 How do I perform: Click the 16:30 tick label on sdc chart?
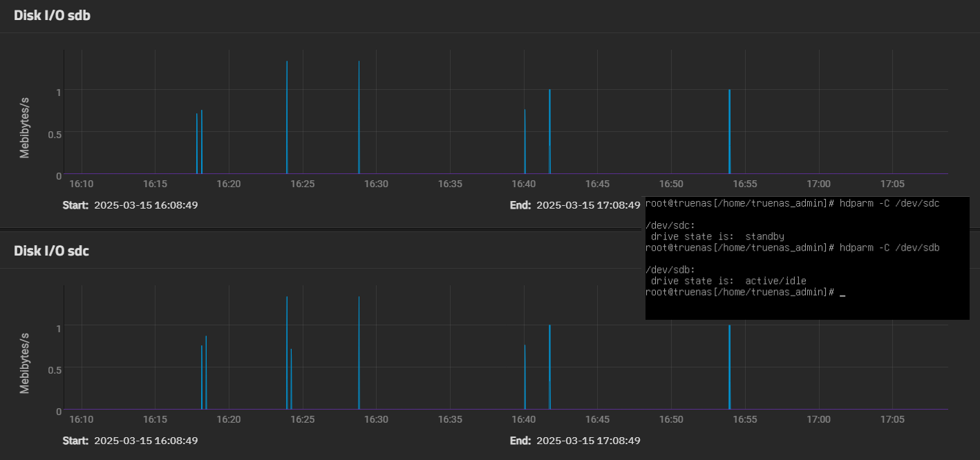[x=376, y=420]
